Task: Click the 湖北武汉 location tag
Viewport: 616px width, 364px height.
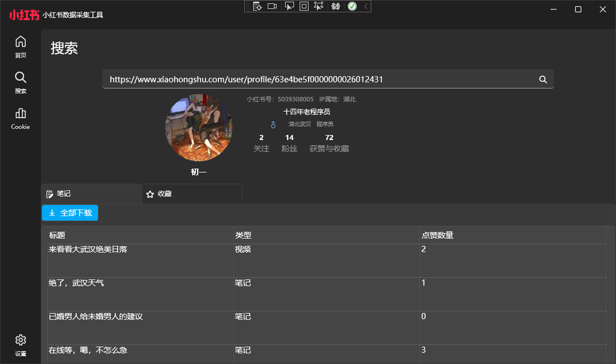Action: pyautogui.click(x=300, y=124)
